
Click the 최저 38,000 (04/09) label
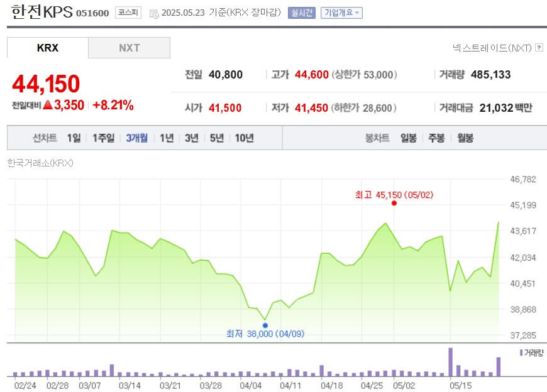(x=265, y=334)
